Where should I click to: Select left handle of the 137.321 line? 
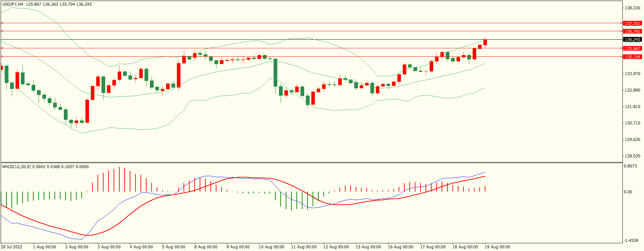point(2,23)
